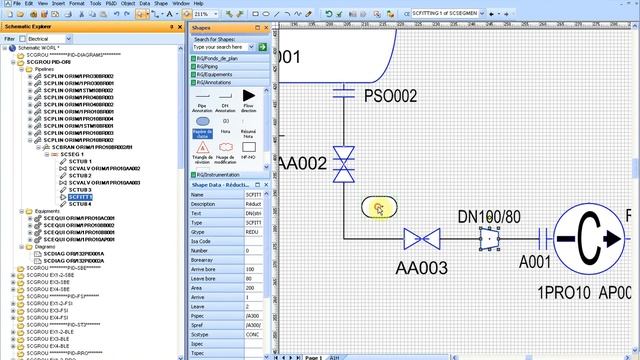The height and width of the screenshot is (360, 640).
Task: Open the RG/Annotations stencil header
Action: click(x=230, y=82)
